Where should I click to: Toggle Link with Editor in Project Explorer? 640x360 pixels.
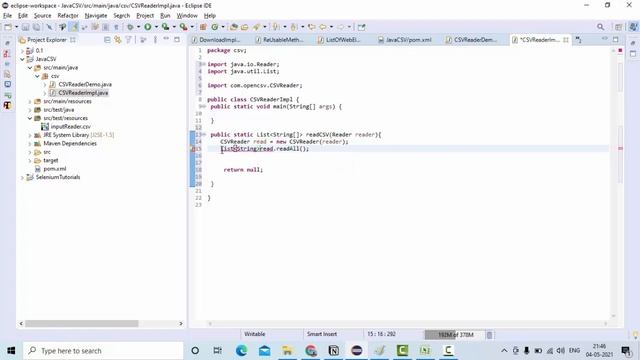118,40
